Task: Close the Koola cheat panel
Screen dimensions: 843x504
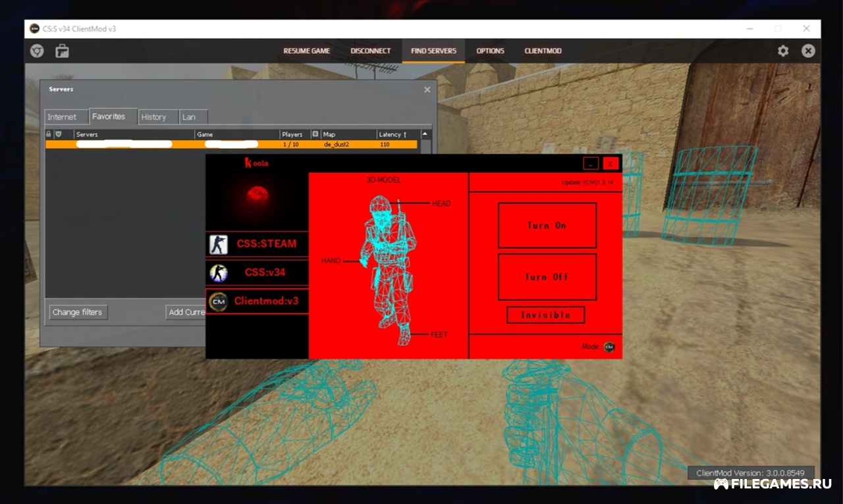Action: pos(611,163)
